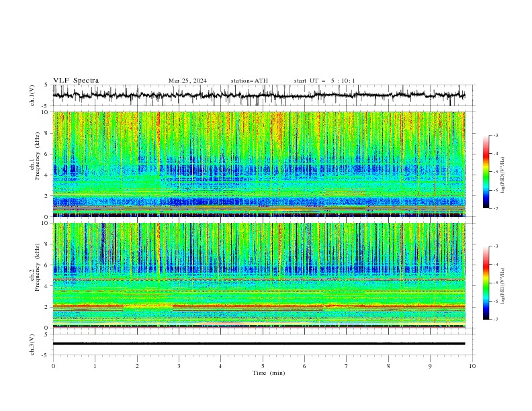Click the "ch.1(V)" waveform axis label
This screenshot has width=532, height=411.
click(32, 95)
